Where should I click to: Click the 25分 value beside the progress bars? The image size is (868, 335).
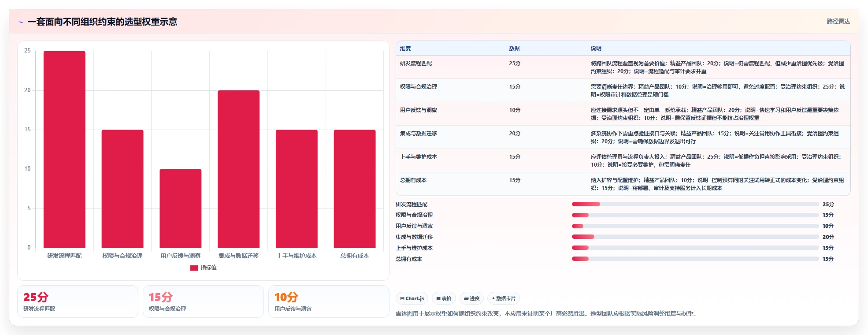828,205
